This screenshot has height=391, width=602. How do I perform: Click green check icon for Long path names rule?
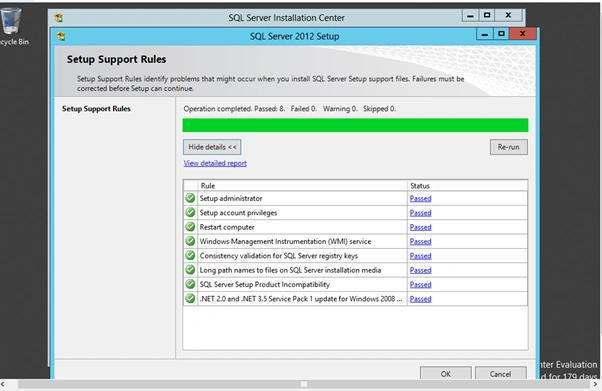coord(190,270)
